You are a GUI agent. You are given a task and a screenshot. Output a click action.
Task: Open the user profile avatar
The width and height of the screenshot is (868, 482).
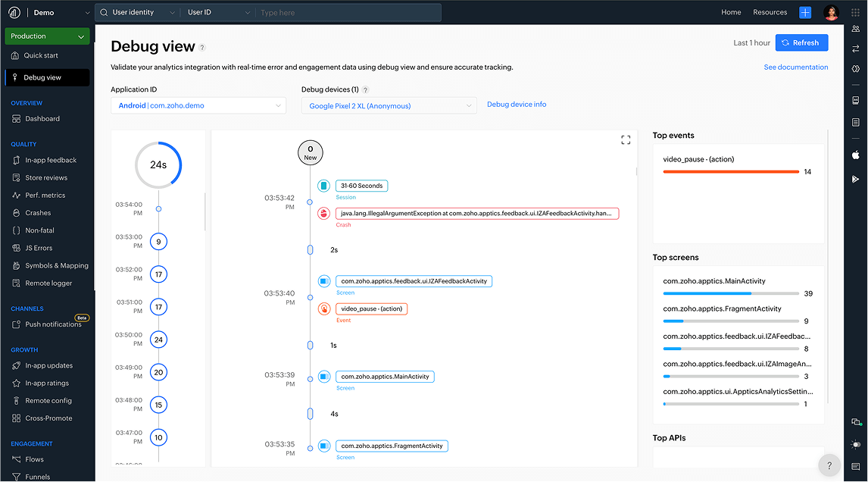click(x=831, y=12)
